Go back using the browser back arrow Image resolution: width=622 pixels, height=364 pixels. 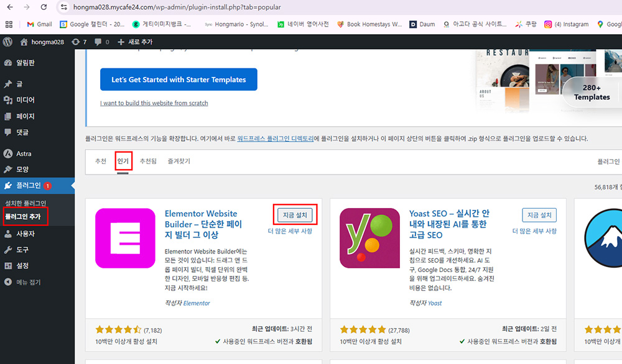coord(9,7)
